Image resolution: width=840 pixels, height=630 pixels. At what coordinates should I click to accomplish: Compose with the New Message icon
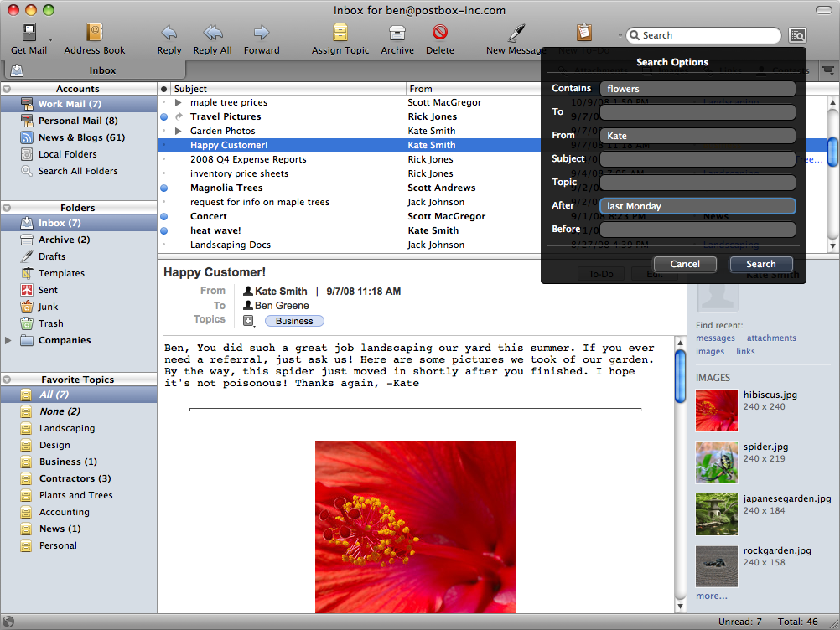coord(516,33)
